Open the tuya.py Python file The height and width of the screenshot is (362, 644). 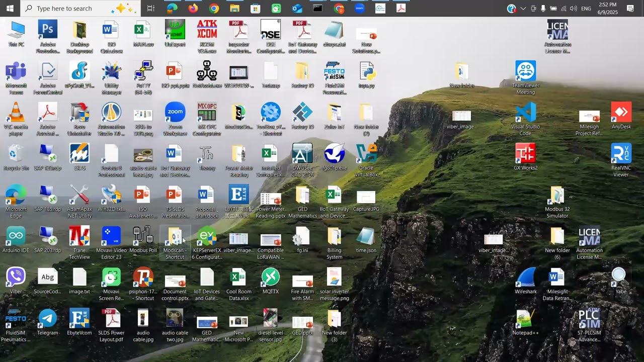[x=366, y=75]
